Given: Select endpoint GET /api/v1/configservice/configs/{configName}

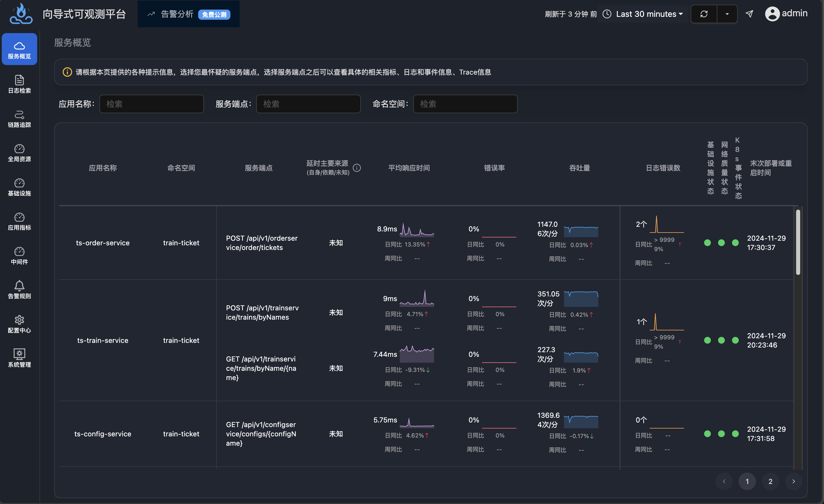Looking at the screenshot, I should click(261, 434).
